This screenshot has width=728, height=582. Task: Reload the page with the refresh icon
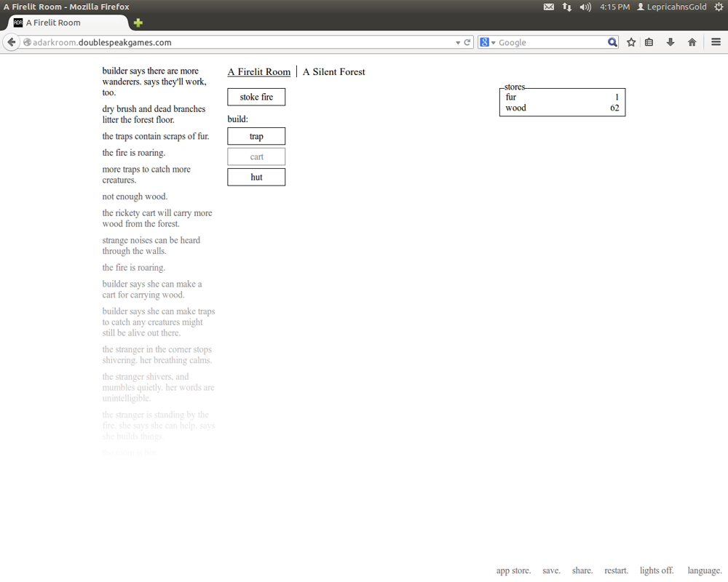click(x=467, y=41)
